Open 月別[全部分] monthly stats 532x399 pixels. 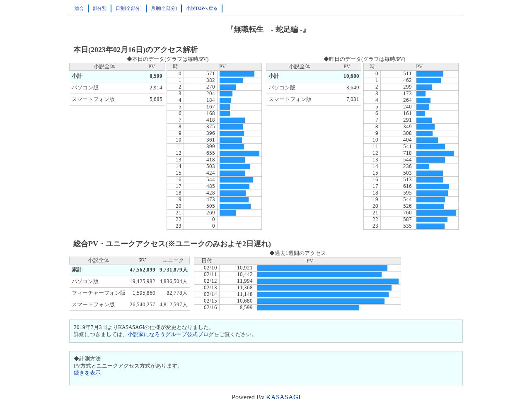click(164, 8)
